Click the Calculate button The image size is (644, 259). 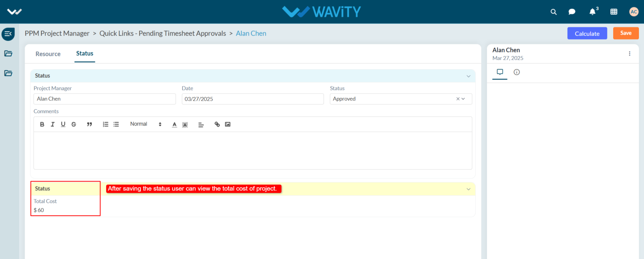pyautogui.click(x=587, y=34)
